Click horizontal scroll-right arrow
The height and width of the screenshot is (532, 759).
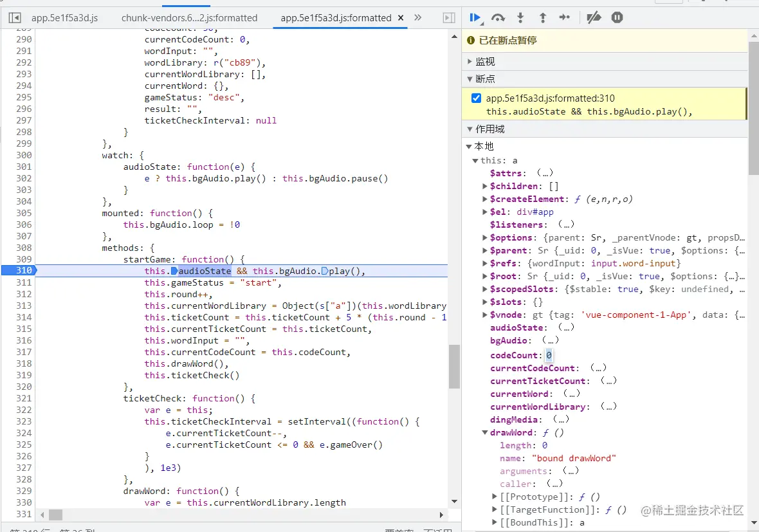(441, 515)
